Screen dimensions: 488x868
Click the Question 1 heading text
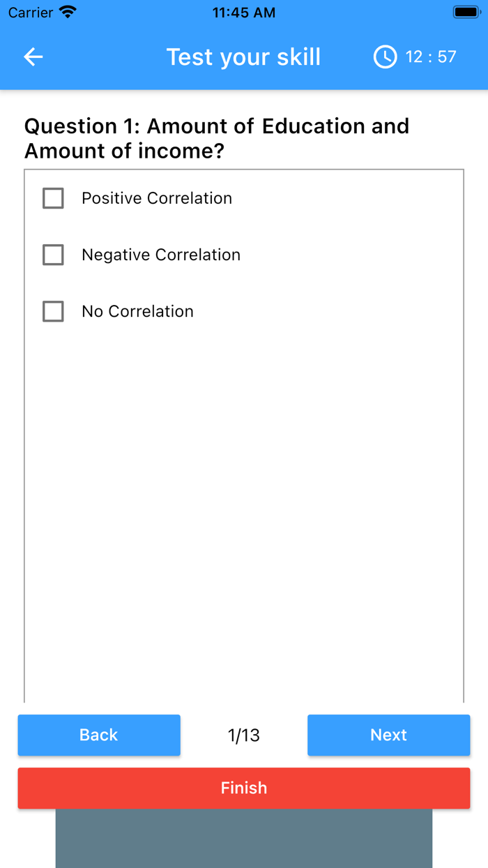(216, 138)
